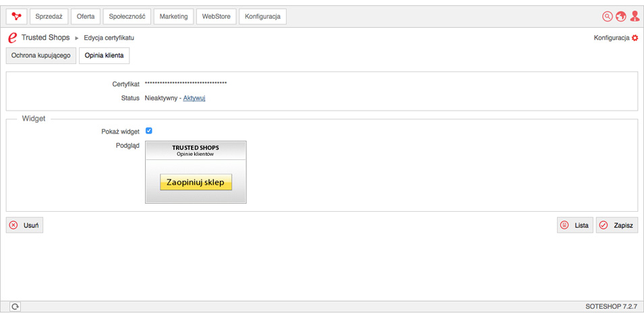Click the Konfiguracja link at top right
Image resolution: width=644 pixels, height=313 pixels.
coord(612,38)
